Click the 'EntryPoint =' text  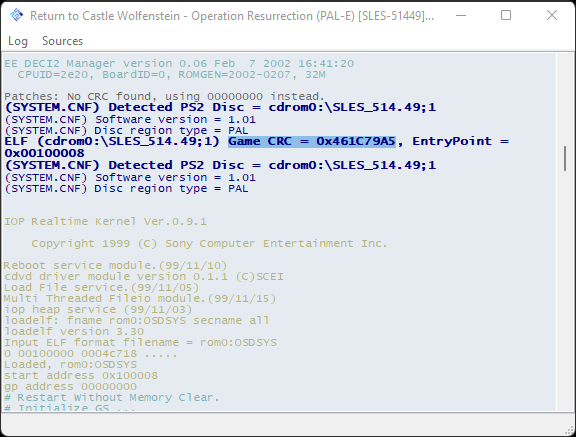pyautogui.click(x=461, y=141)
